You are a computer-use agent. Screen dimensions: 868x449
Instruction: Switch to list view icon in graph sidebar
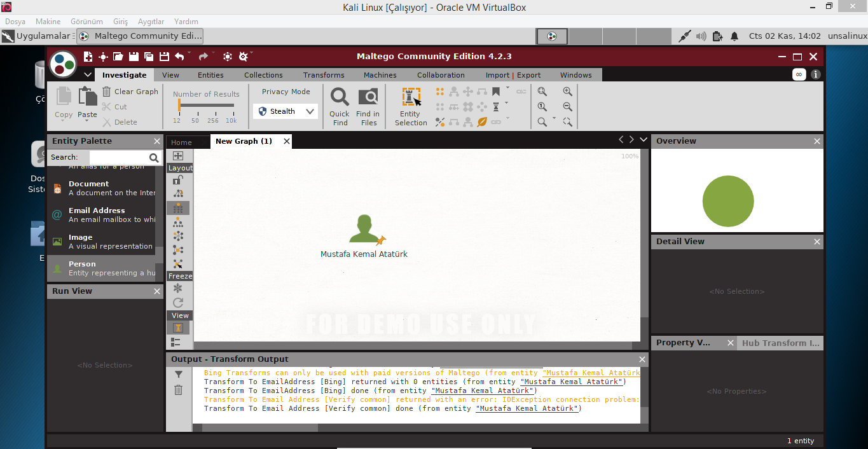tap(176, 342)
